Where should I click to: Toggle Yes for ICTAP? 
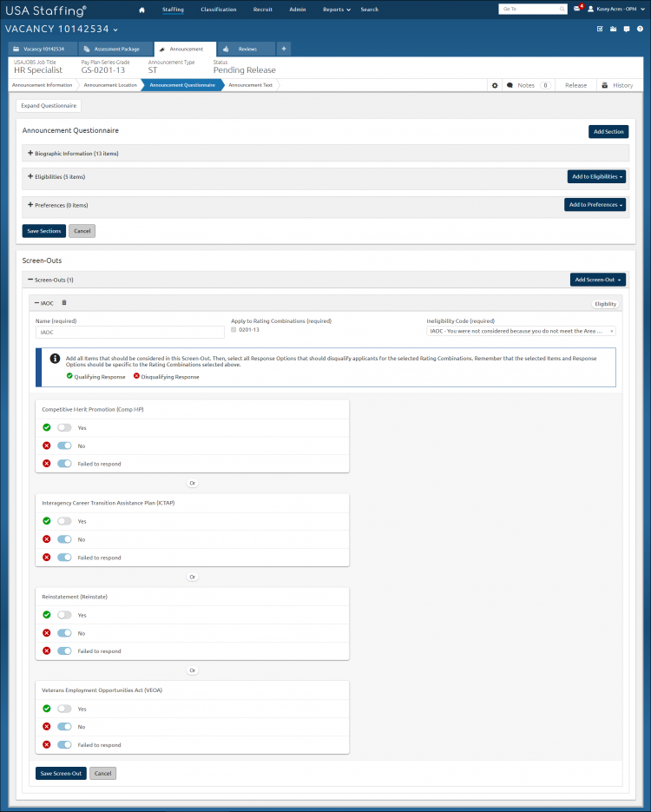pyautogui.click(x=64, y=521)
